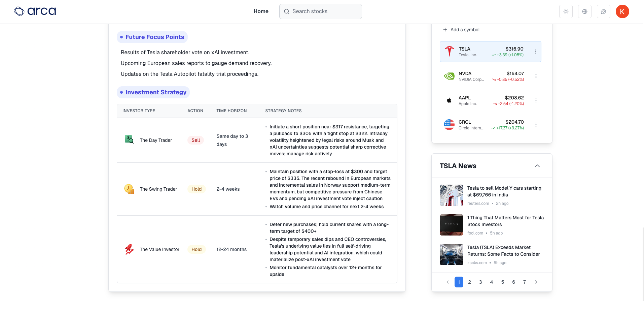Click the Swing Trader icon
This screenshot has width=644, height=312.
tap(129, 189)
